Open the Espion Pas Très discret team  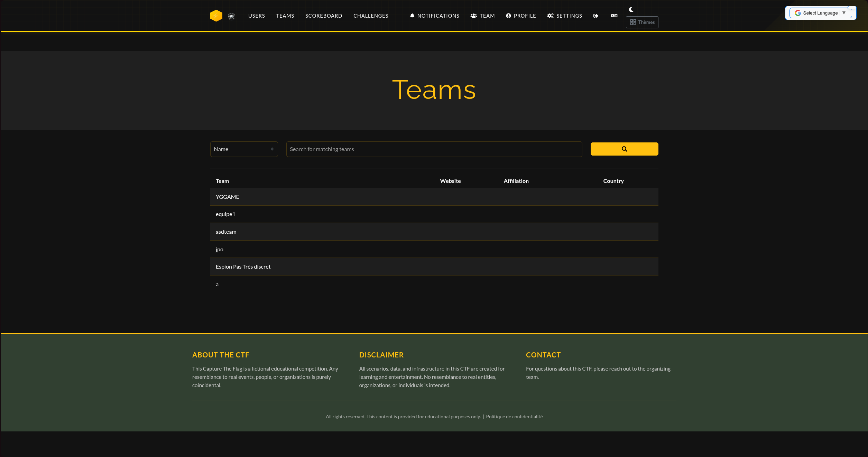[243, 267]
